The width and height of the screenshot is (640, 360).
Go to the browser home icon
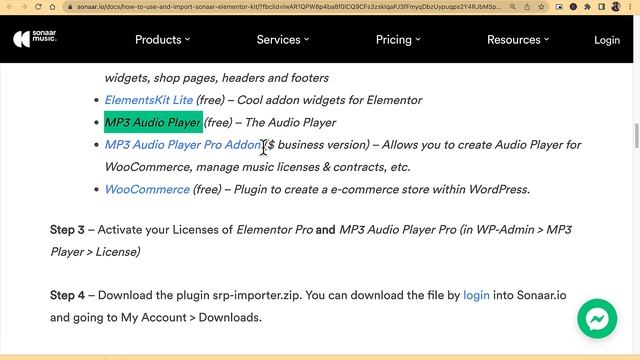52,7
